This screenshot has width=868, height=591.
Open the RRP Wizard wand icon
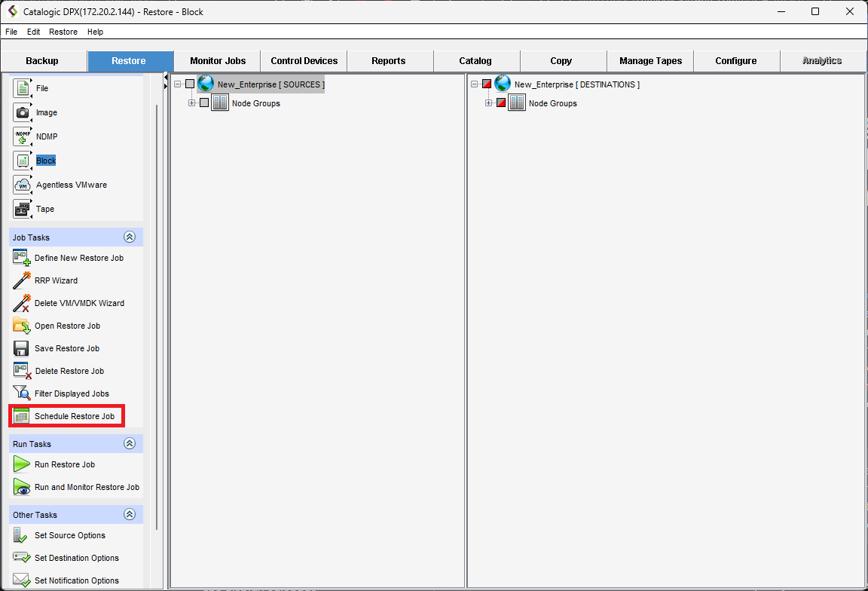coord(22,280)
